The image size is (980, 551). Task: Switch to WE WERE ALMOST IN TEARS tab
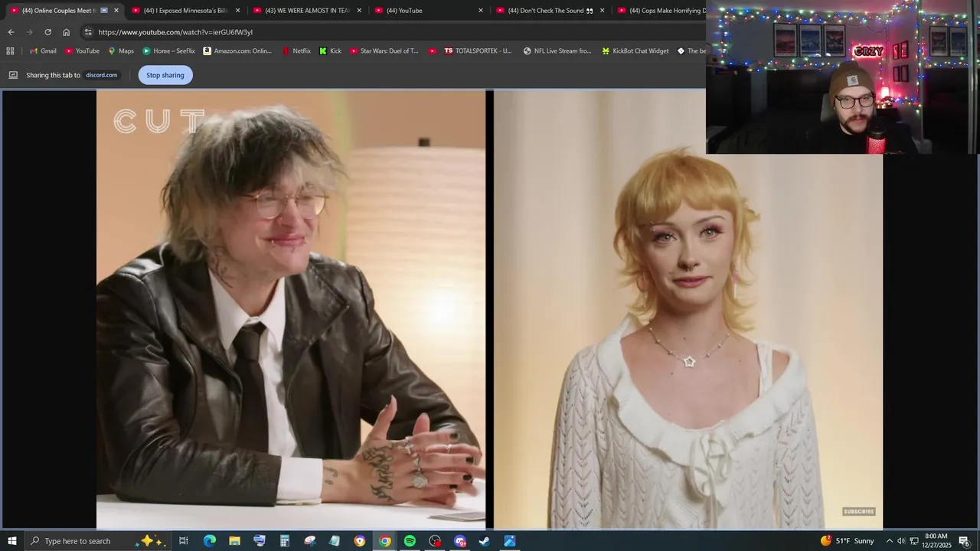click(308, 11)
